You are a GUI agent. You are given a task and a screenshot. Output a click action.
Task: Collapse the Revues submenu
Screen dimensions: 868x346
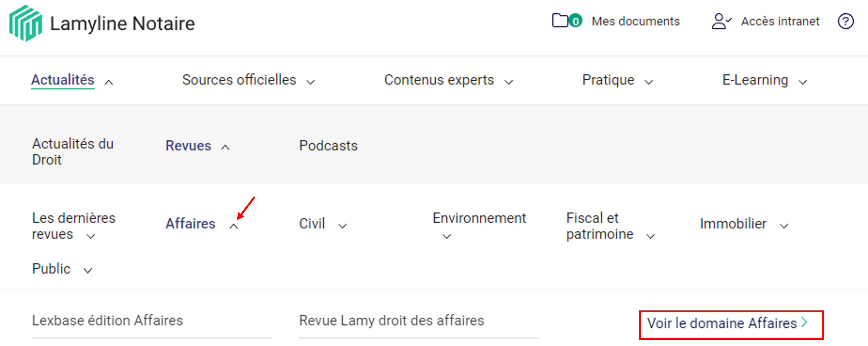point(225,147)
